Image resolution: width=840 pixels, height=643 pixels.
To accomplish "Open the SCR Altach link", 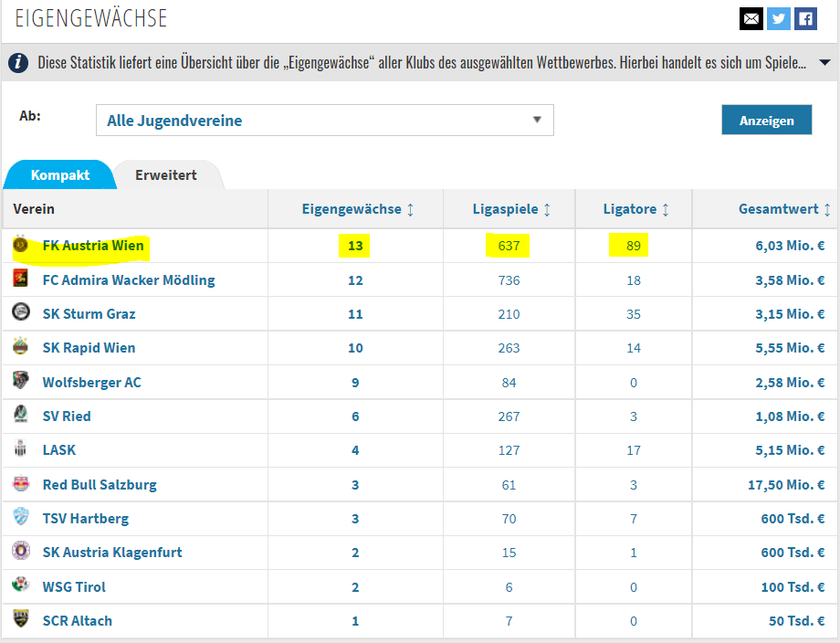I will [77, 621].
